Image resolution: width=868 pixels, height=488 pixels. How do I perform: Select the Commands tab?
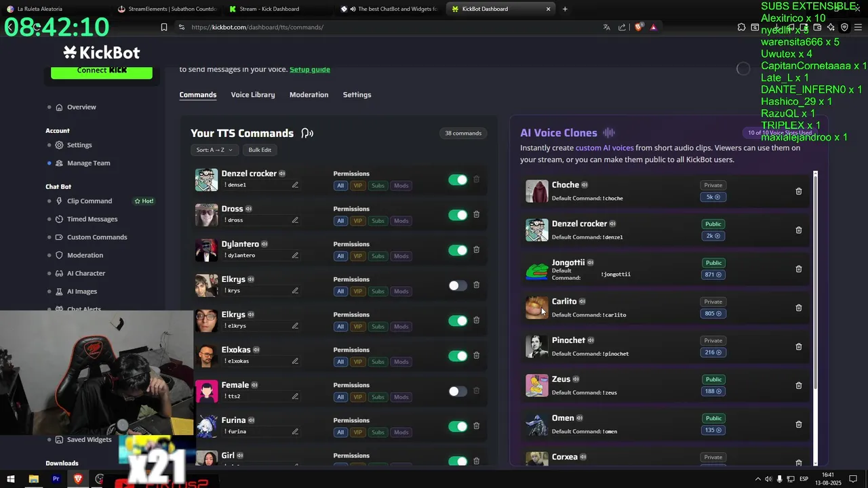tap(198, 95)
